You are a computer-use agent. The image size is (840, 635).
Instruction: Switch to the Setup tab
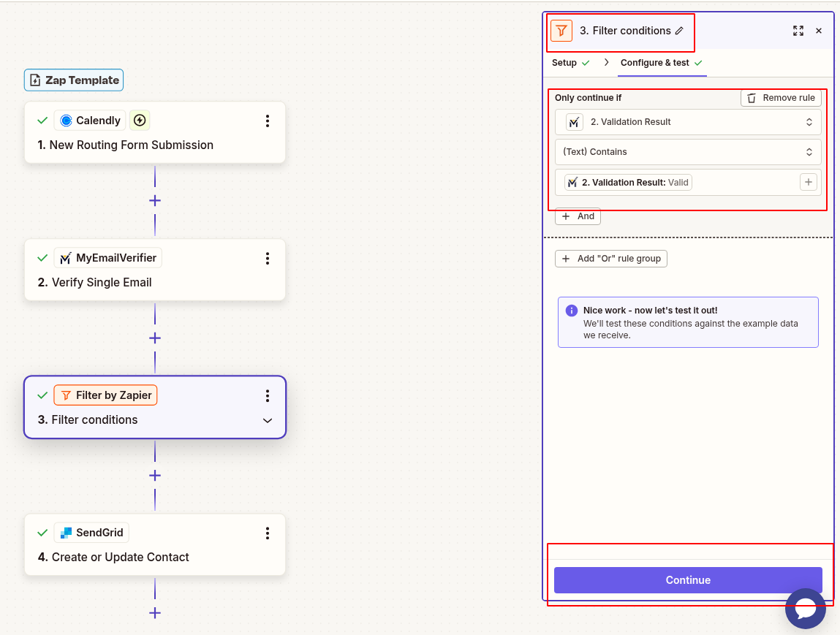point(566,63)
